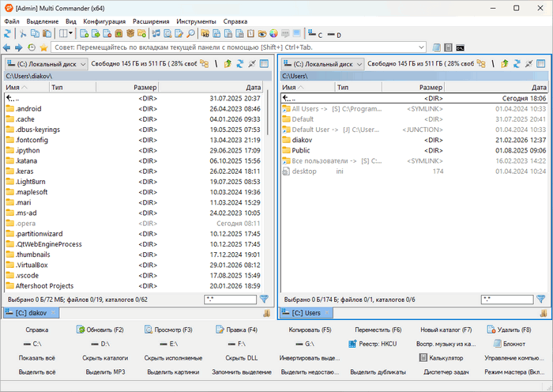
Task: Open the left panel drive selector dropdown
Action: (46, 64)
